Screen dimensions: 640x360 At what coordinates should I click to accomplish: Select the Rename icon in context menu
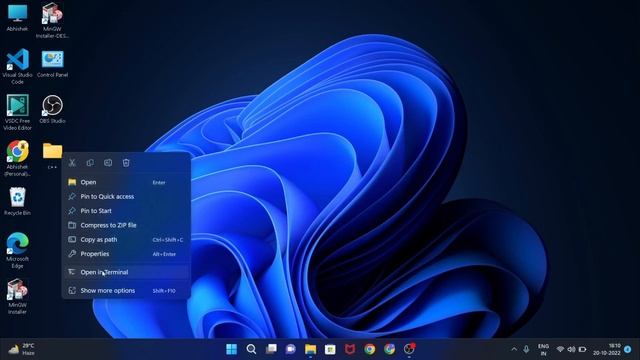108,163
